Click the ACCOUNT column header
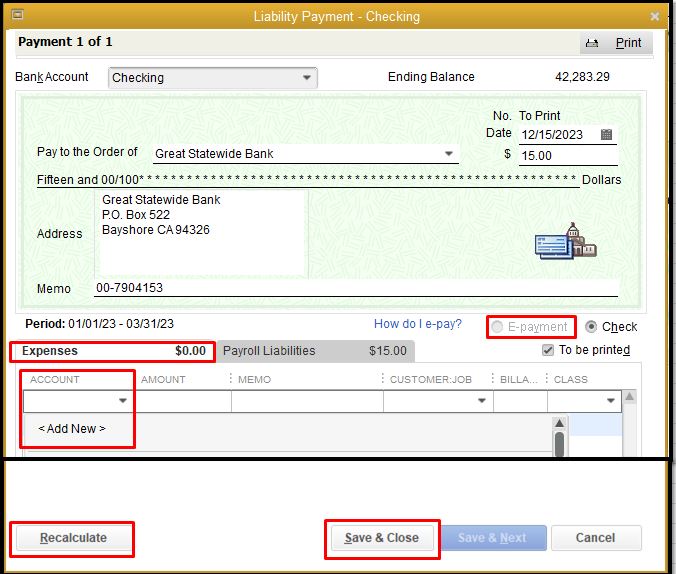676x574 pixels. [x=55, y=380]
